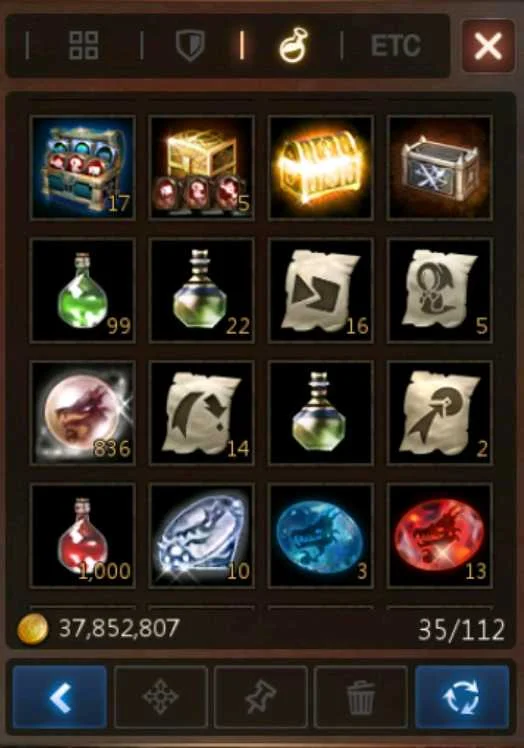
Task: Switch to the all-items grid tab
Action: coord(84,46)
